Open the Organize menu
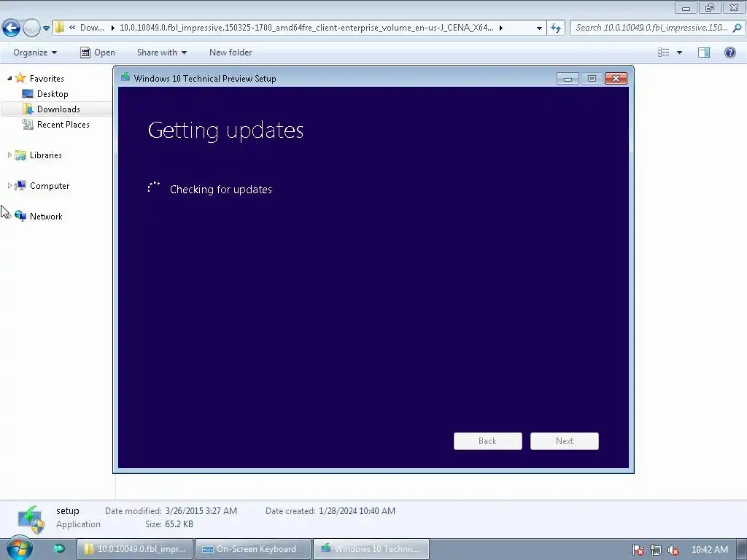747x560 pixels. coord(35,52)
